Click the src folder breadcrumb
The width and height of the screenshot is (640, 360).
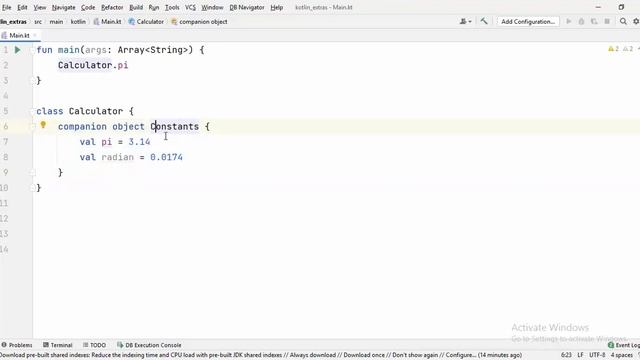38,22
